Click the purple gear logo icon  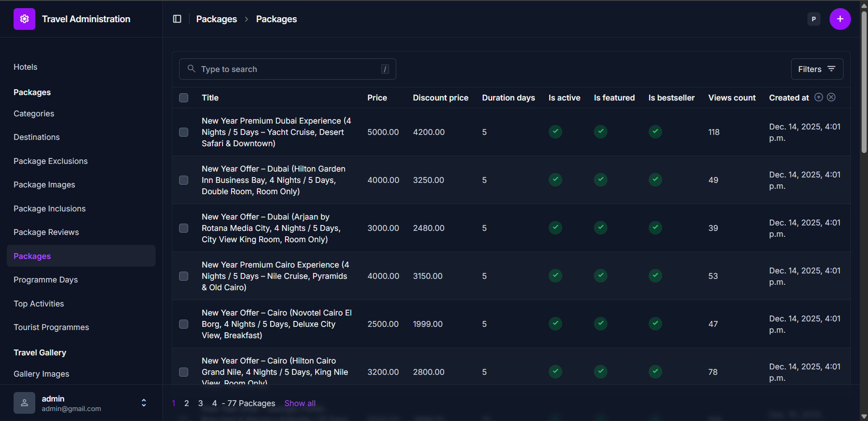24,19
